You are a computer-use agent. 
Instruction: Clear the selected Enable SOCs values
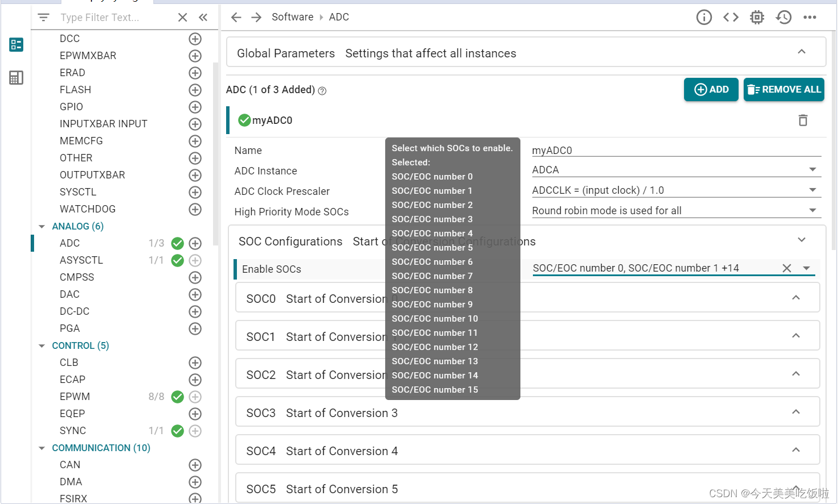click(x=787, y=268)
